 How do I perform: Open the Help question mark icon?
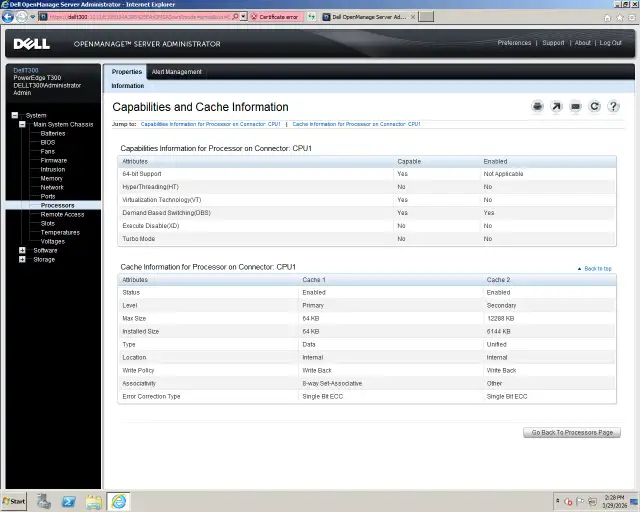click(614, 106)
